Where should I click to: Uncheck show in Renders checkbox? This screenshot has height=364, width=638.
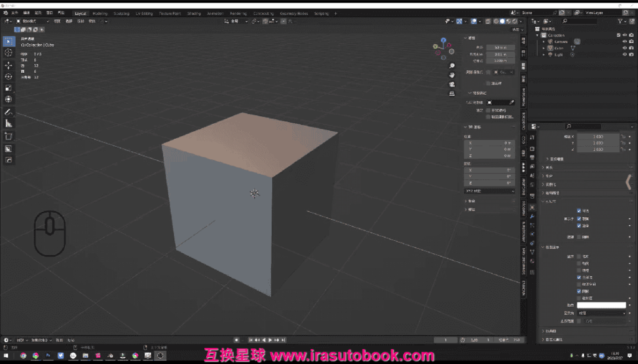(579, 225)
